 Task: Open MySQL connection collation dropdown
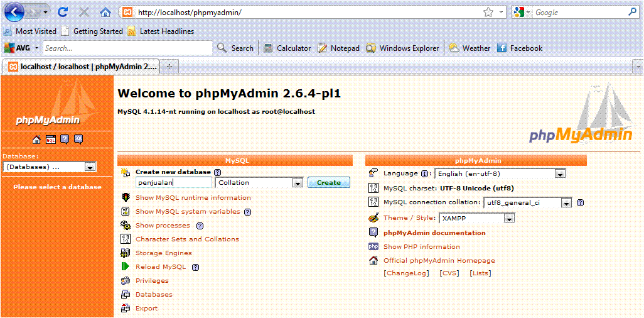point(567,203)
